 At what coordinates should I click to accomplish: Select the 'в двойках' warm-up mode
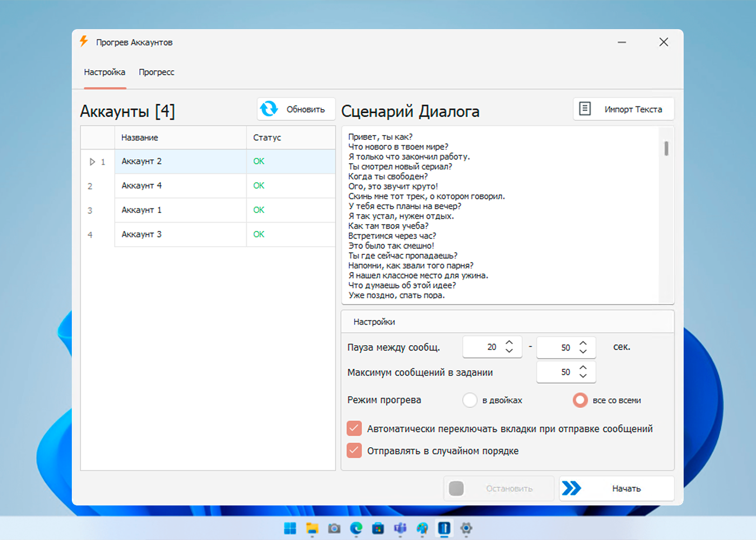pos(470,400)
